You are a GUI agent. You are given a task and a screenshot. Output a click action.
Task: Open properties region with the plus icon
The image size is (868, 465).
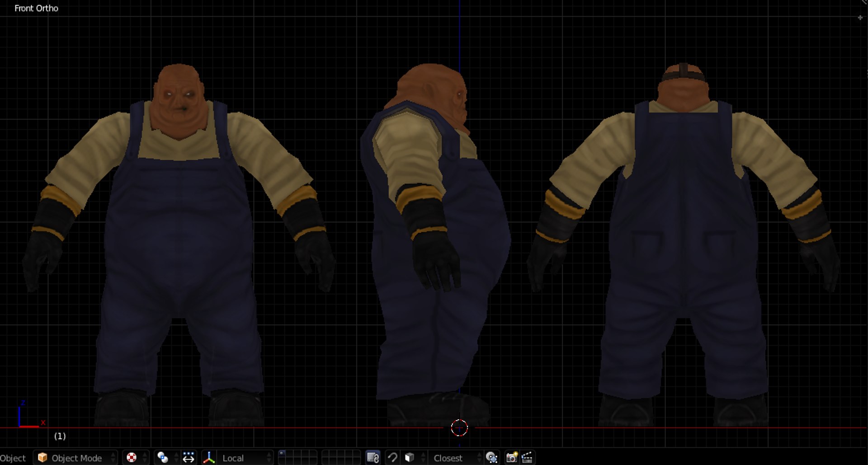[x=860, y=18]
